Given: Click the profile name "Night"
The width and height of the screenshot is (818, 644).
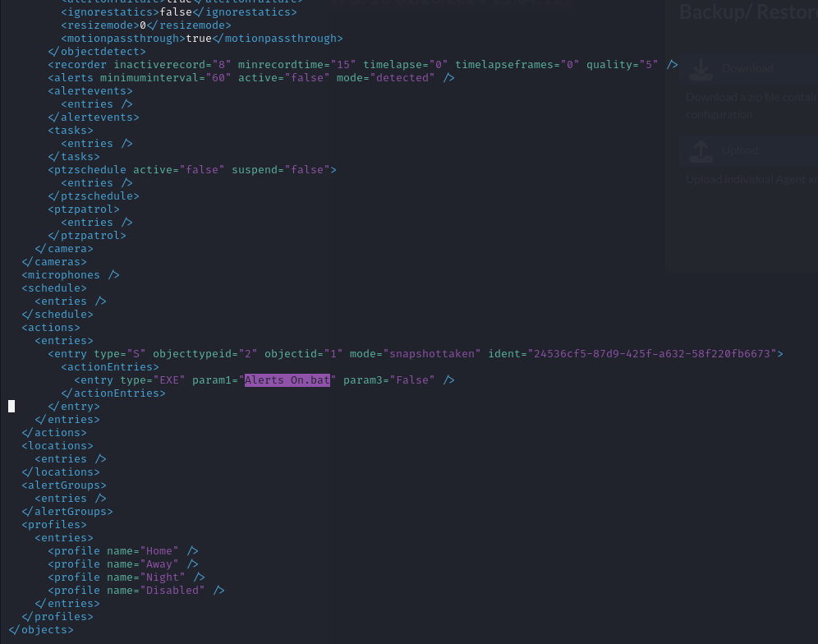Looking at the screenshot, I should 163,577.
